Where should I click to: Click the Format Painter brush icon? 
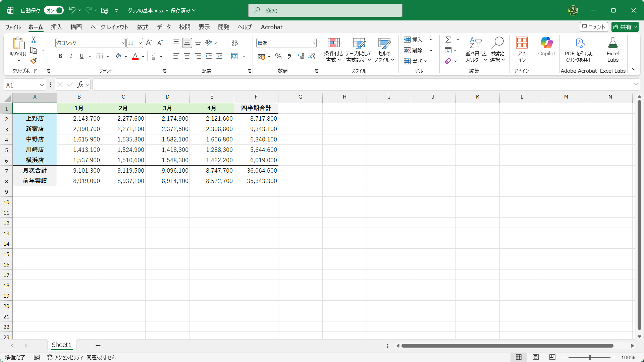[x=34, y=61]
